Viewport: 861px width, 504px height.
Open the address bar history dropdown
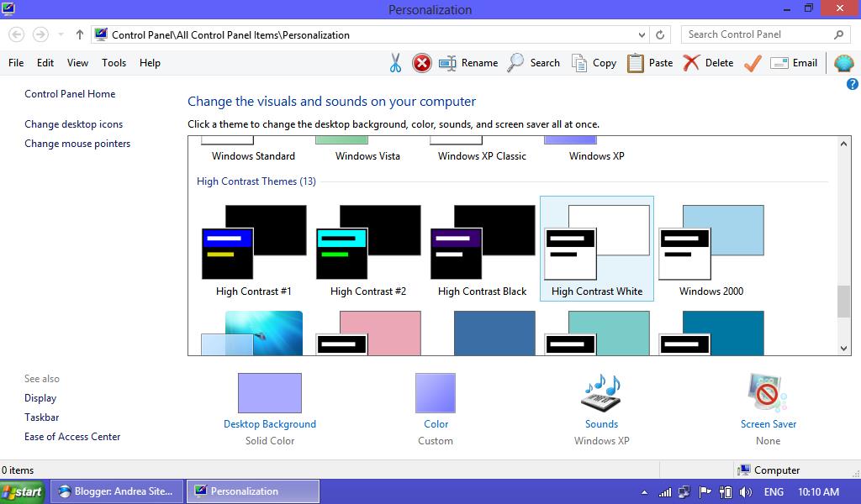click(642, 35)
